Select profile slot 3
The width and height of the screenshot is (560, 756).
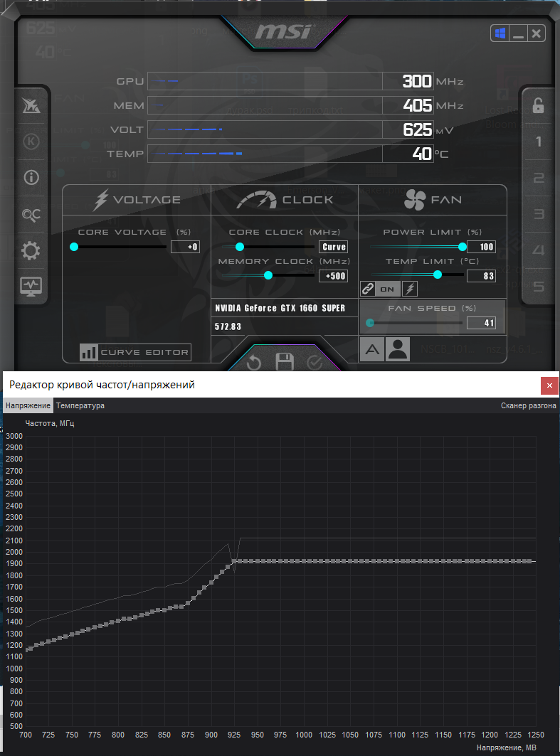click(538, 214)
